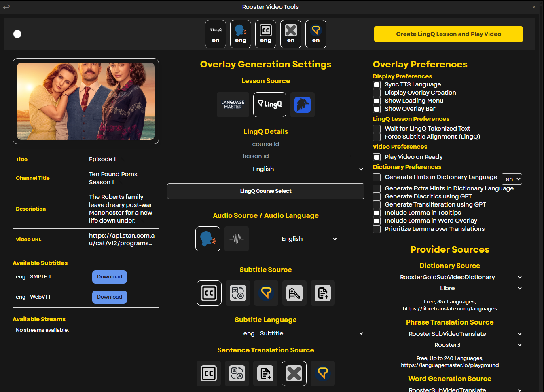Toggle Sync TTS Language checkbox
The width and height of the screenshot is (544, 392).
pos(377,85)
